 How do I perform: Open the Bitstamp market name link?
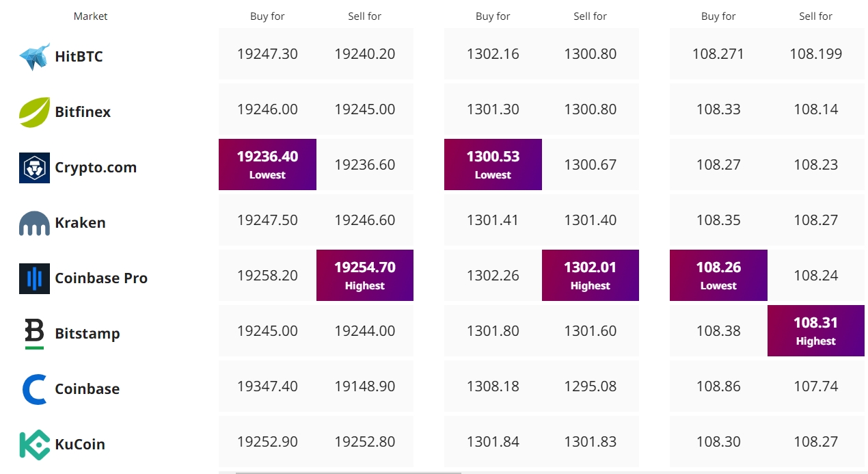[87, 334]
